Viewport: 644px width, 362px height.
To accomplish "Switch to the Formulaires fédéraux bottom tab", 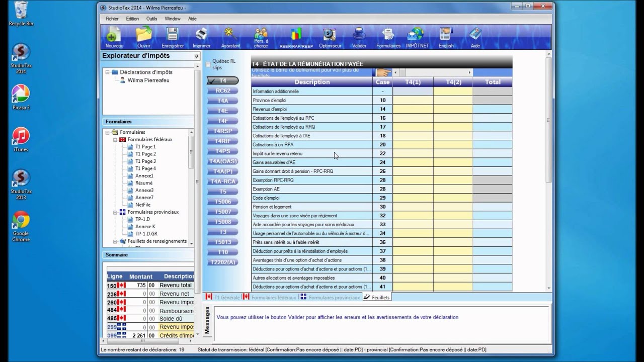I will click(270, 297).
